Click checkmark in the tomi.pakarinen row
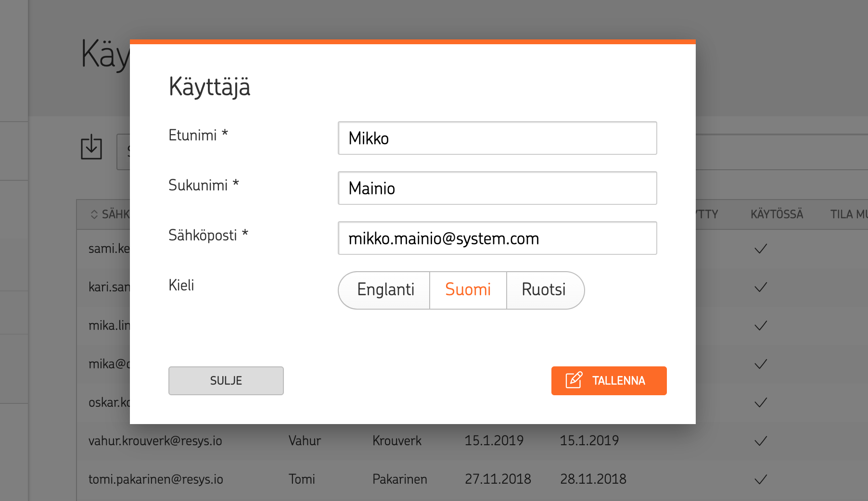The width and height of the screenshot is (868, 501). [x=761, y=479]
